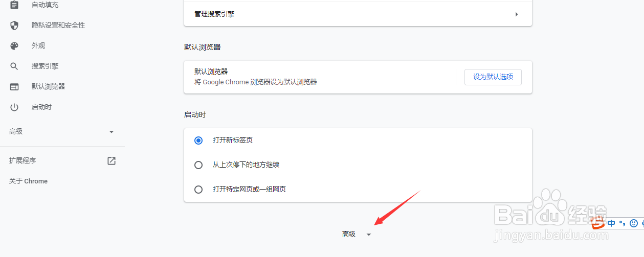Image resolution: width=644 pixels, height=257 pixels.
Task: Choose the 从上次停下的地方继续 radio option
Action: (x=198, y=165)
